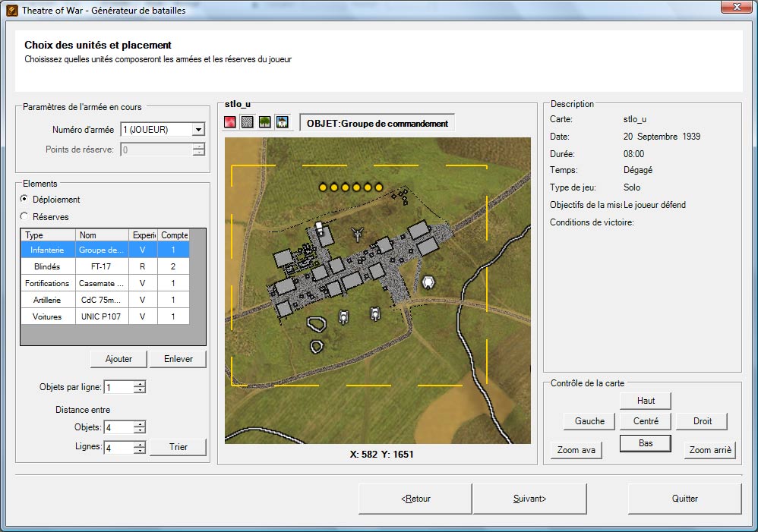
Task: Decrease the Lignes distance spinner value
Action: click(140, 451)
